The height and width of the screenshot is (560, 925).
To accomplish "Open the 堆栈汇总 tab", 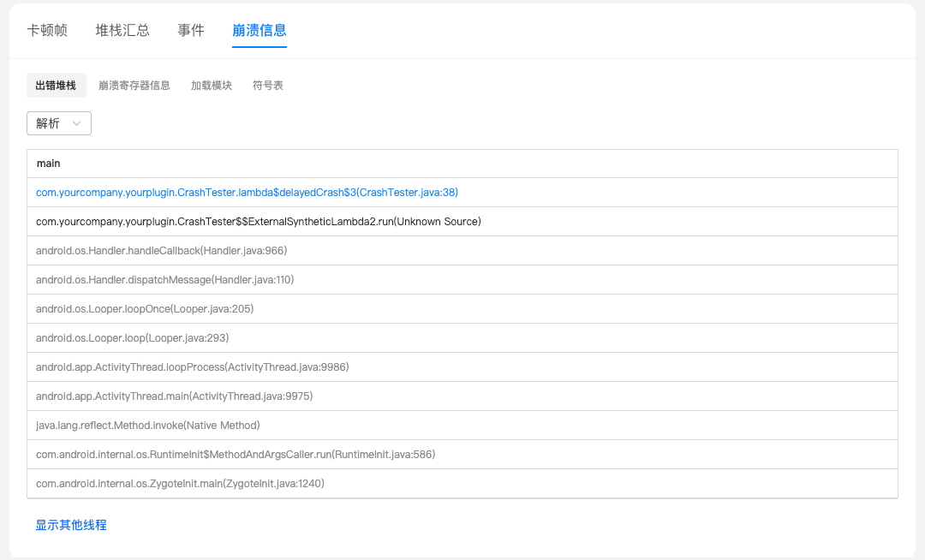I will (x=122, y=30).
